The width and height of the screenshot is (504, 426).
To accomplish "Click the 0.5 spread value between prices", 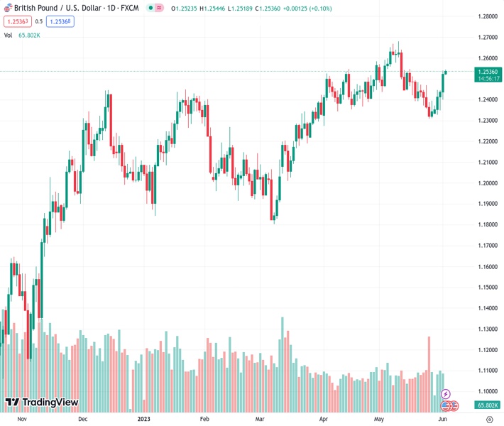I will pyautogui.click(x=39, y=21).
